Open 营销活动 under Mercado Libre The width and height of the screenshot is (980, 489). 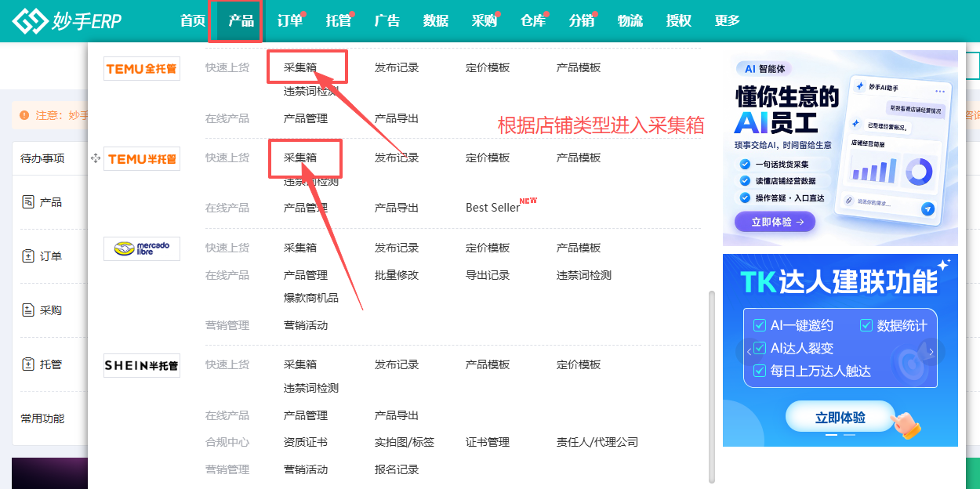[x=306, y=325]
